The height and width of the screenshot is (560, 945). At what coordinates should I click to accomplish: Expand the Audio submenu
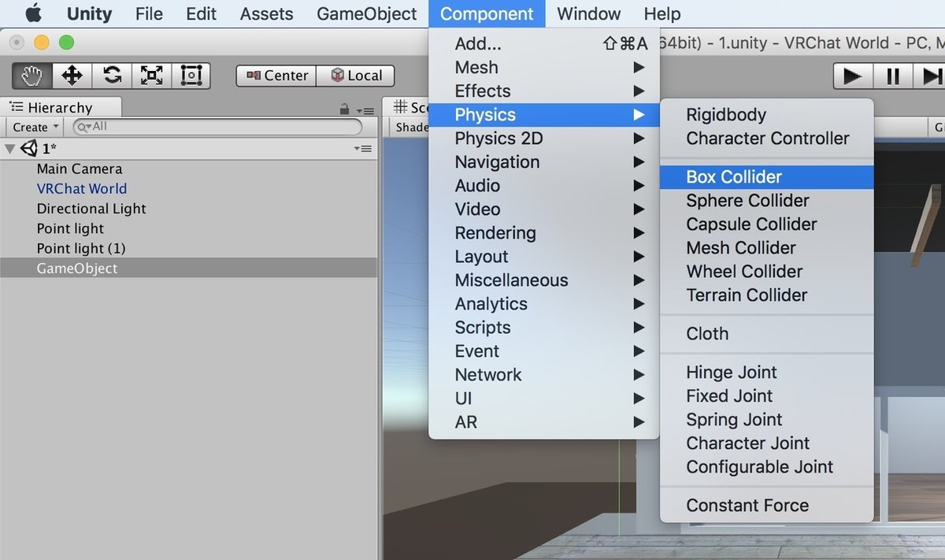(543, 186)
